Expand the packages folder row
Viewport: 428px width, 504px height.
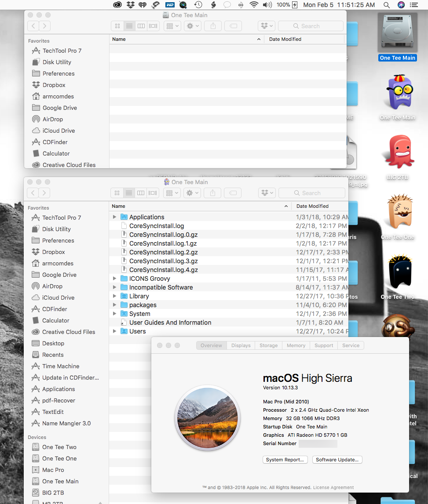pos(114,305)
